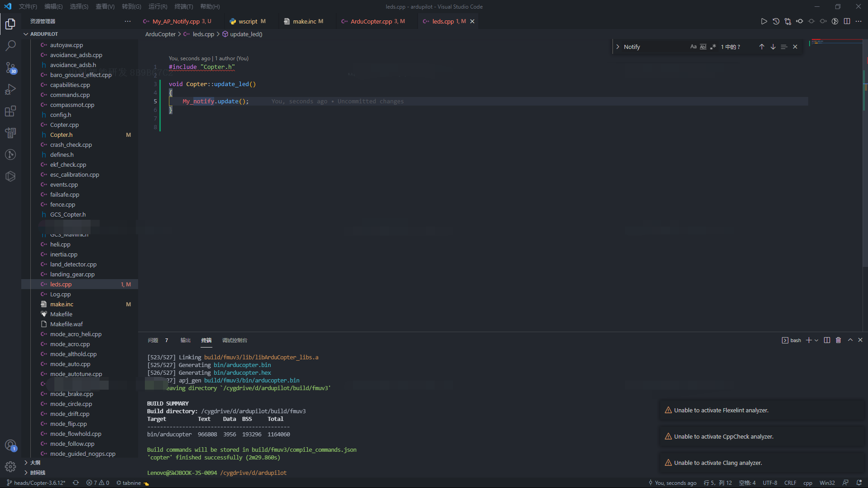Open the 编辑(E) menu
868x488 pixels.
coord(53,6)
